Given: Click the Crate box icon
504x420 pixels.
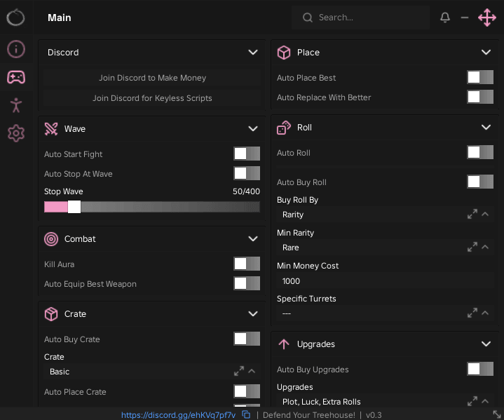Looking at the screenshot, I should (x=51, y=314).
